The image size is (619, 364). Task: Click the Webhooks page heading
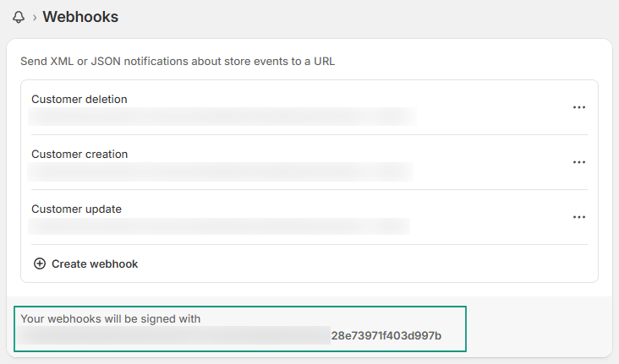point(80,17)
